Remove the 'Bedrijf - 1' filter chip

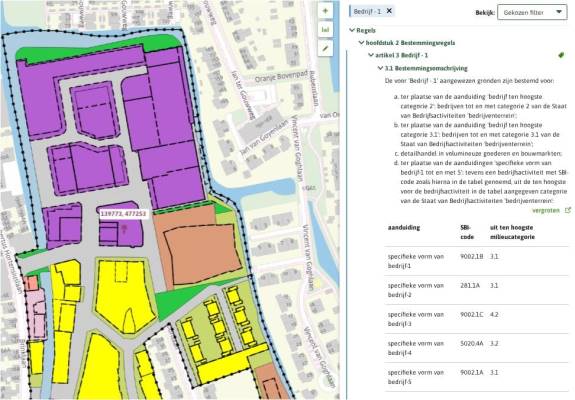pyautogui.click(x=389, y=11)
